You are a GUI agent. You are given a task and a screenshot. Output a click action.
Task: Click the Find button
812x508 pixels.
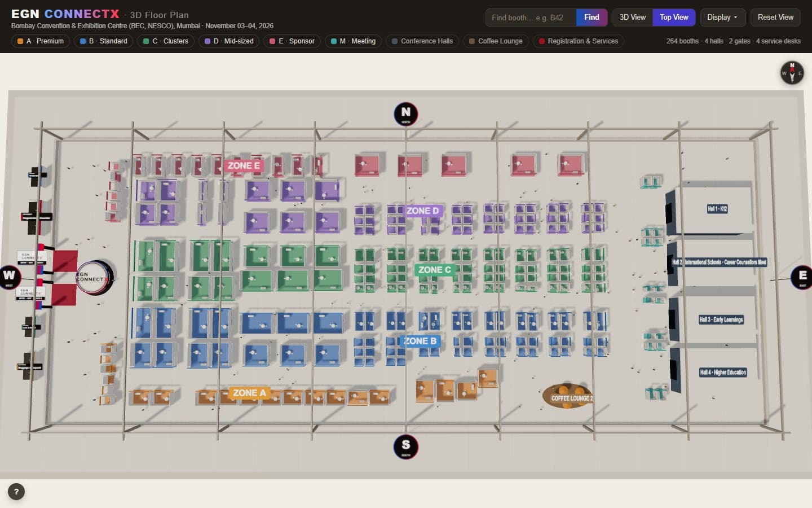(592, 17)
